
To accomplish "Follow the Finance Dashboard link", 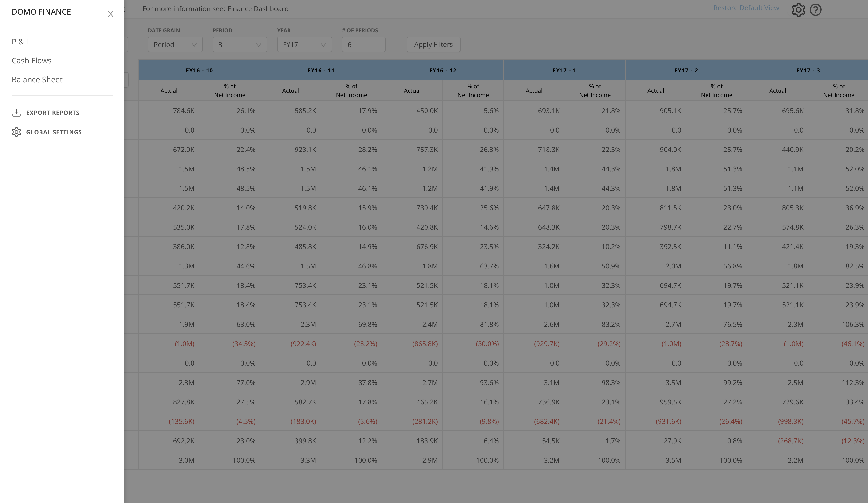I will [x=258, y=9].
